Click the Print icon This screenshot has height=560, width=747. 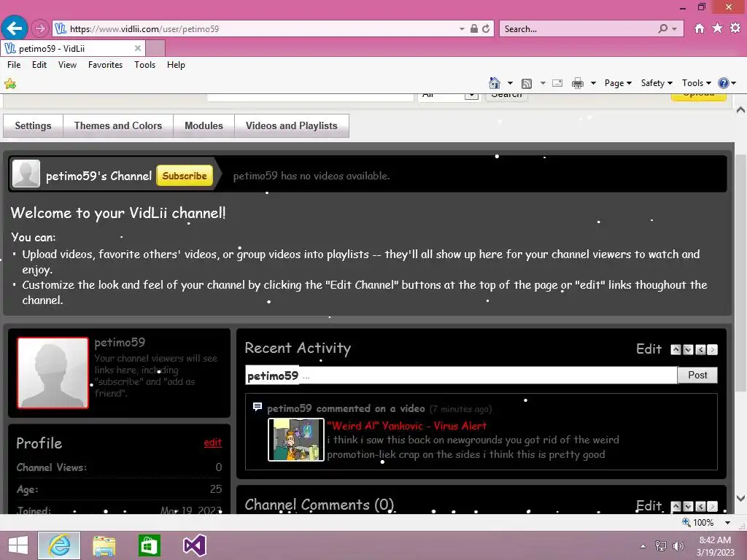[x=578, y=83]
